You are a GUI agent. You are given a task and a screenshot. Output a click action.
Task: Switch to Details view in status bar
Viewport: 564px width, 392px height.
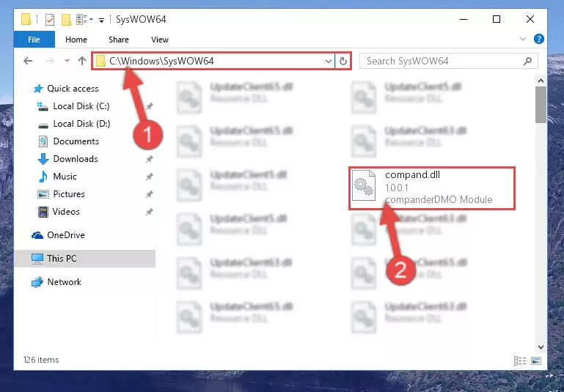520,360
